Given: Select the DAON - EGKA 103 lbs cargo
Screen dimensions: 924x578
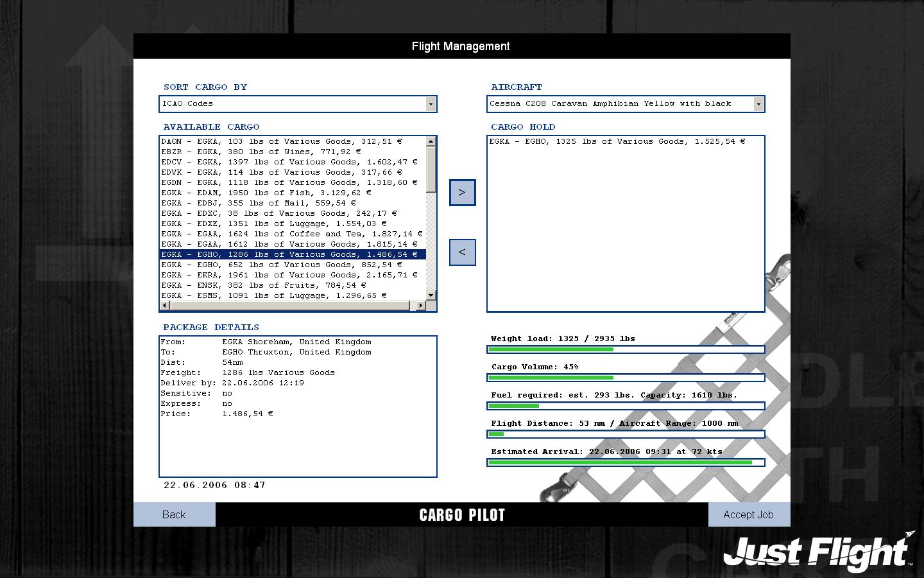Looking at the screenshot, I should (293, 141).
